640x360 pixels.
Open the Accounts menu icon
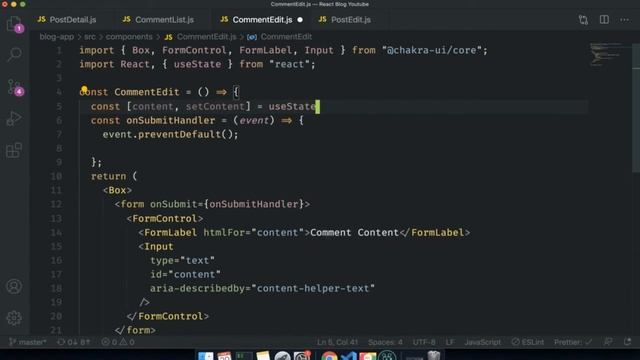coord(14,286)
